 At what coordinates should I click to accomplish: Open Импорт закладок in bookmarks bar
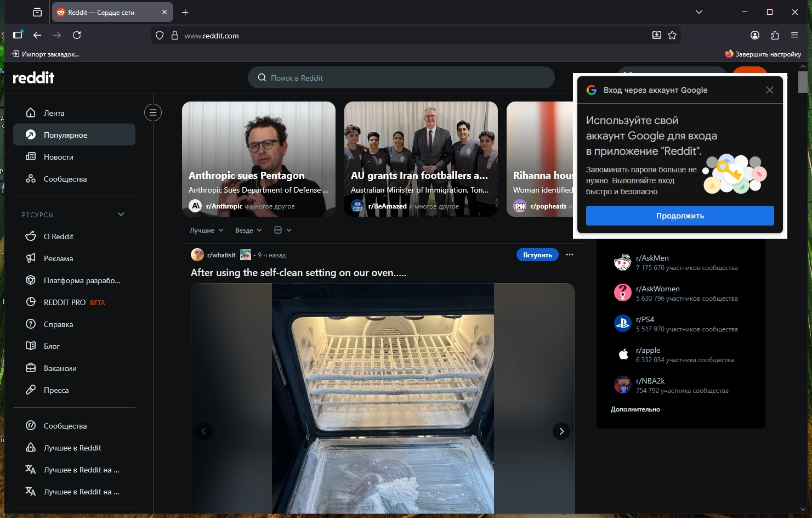[x=46, y=54]
